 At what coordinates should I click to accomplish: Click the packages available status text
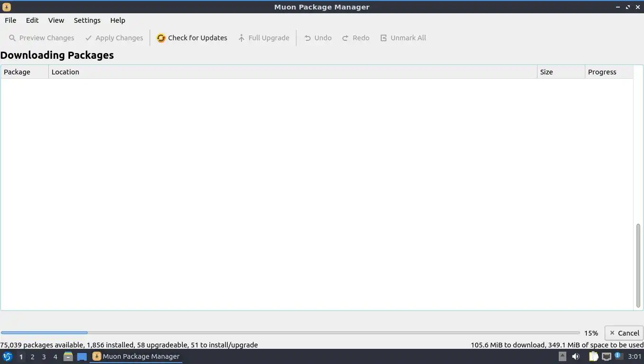[x=129, y=345]
